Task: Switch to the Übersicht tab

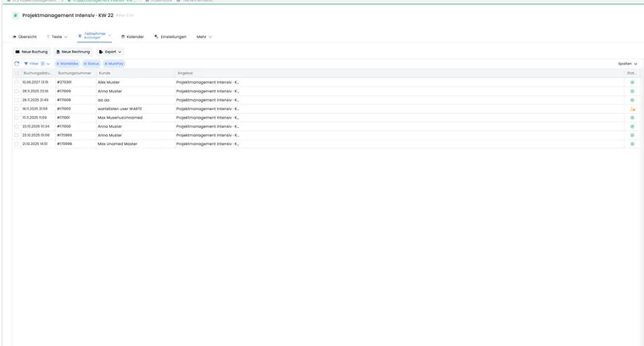Action: point(25,37)
